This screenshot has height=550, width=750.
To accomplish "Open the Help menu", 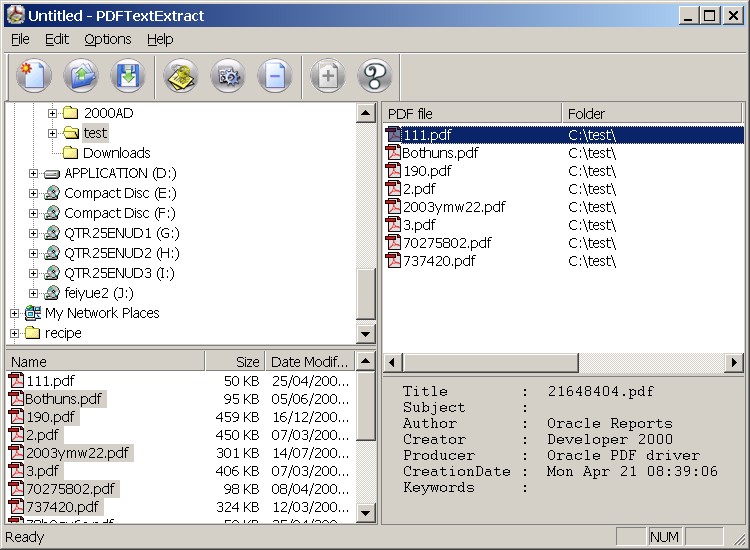I will click(x=160, y=39).
